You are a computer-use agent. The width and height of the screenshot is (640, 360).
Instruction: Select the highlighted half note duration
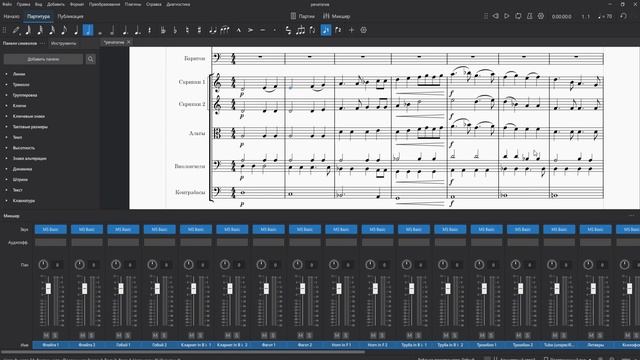coord(88,30)
